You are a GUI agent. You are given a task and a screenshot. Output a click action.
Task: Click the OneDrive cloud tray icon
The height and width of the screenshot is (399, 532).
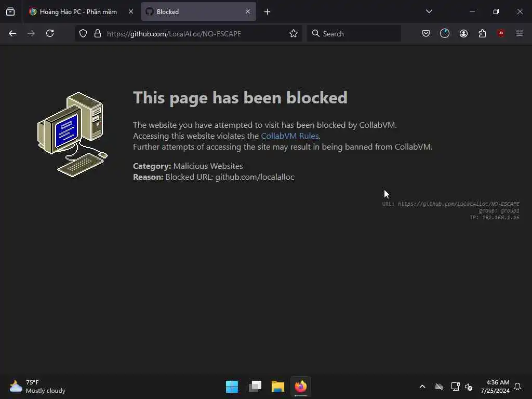tap(439, 387)
